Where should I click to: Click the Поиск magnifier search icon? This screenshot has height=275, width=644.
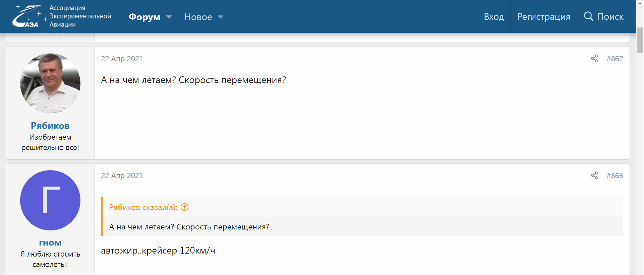588,16
